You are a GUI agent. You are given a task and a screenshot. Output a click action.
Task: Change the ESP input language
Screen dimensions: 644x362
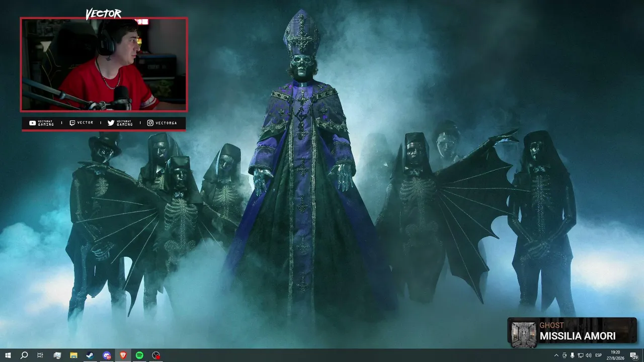(599, 355)
